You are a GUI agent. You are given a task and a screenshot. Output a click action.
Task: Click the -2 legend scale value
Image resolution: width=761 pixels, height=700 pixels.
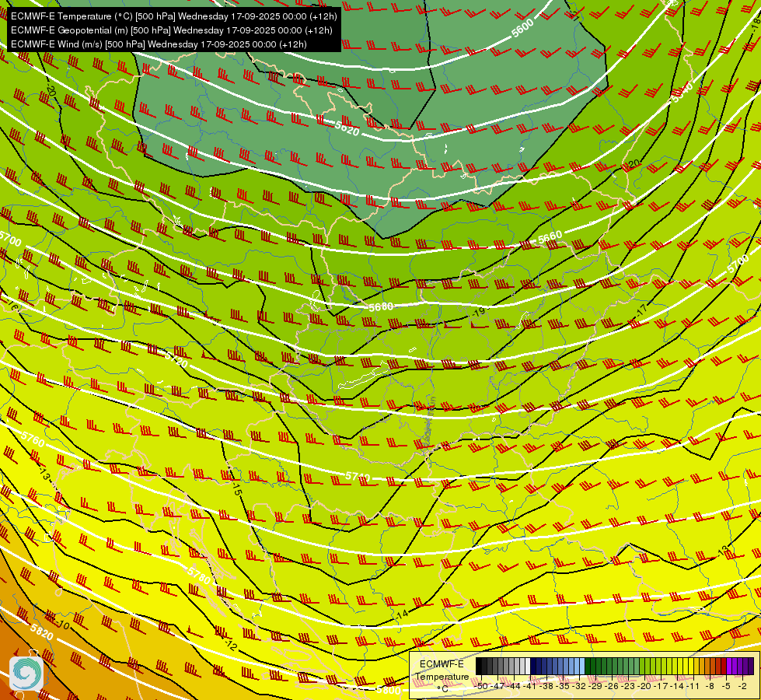(x=742, y=686)
